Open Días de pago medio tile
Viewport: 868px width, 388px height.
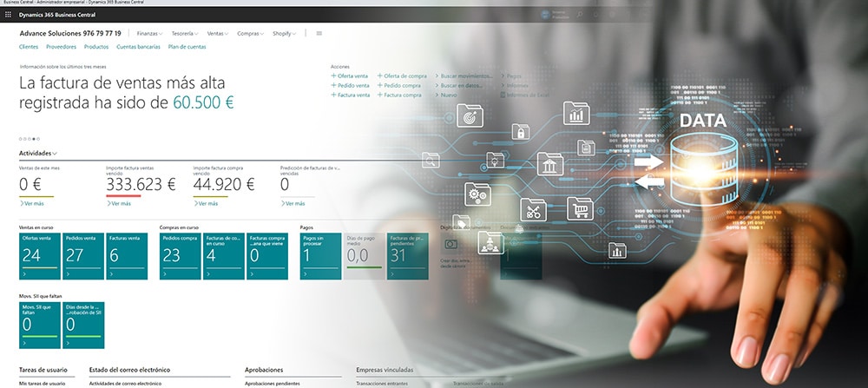(365, 256)
